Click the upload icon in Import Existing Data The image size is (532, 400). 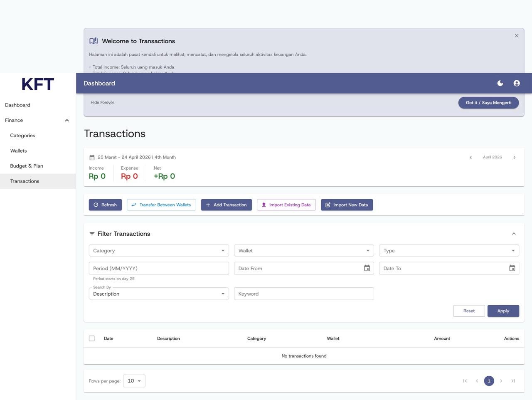coord(264,205)
